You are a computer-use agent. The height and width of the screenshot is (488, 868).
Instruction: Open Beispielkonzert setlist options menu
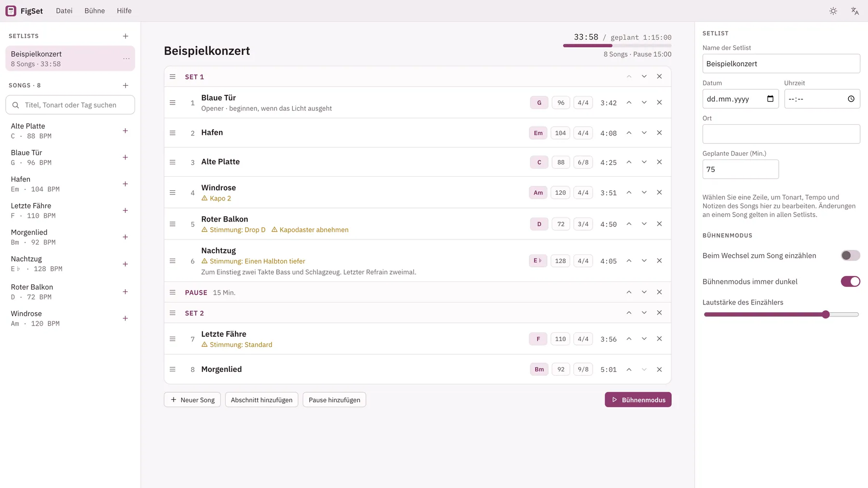point(126,59)
